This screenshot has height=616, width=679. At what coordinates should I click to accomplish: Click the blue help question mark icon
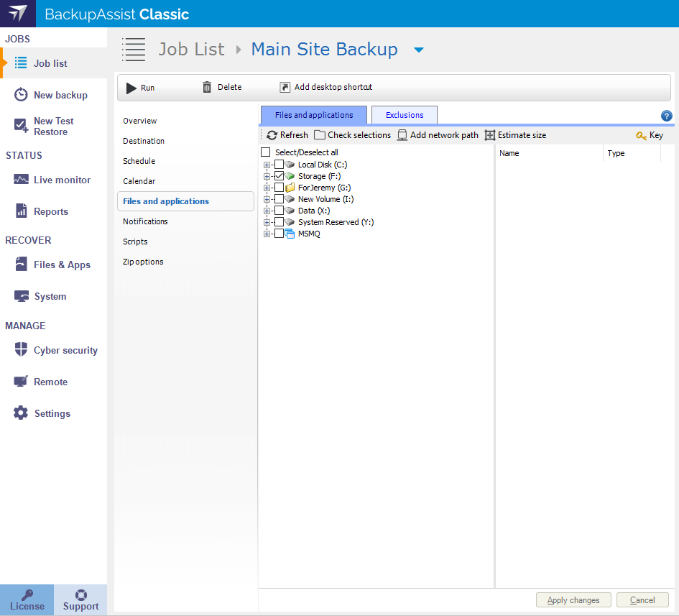point(666,116)
